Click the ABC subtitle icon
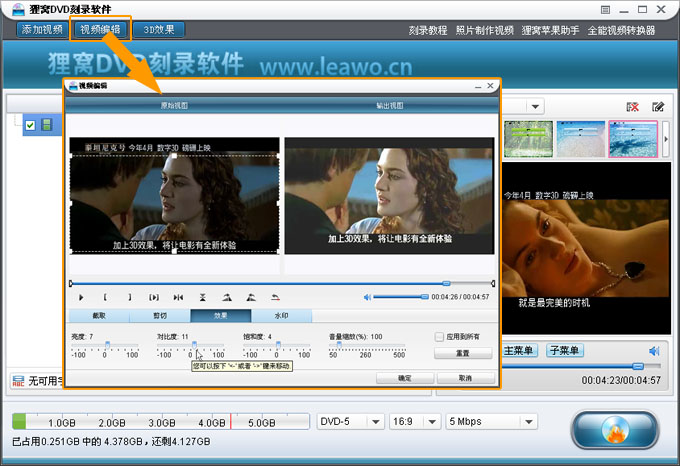 (x=18, y=381)
